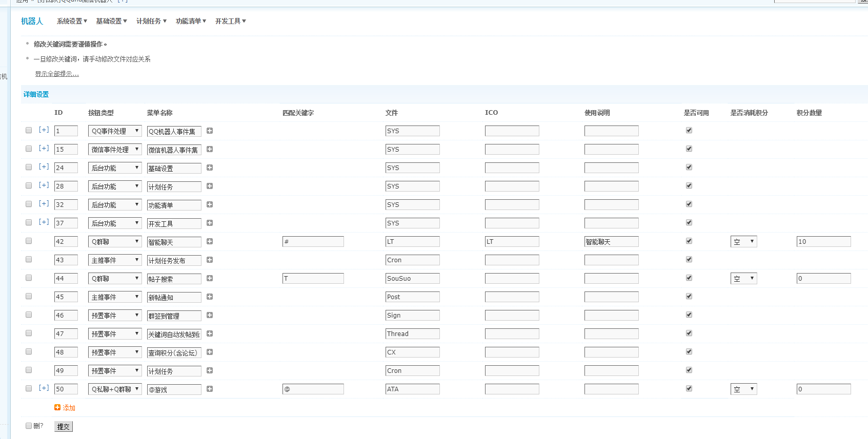Check the 删? delete checkbox

coord(29,426)
